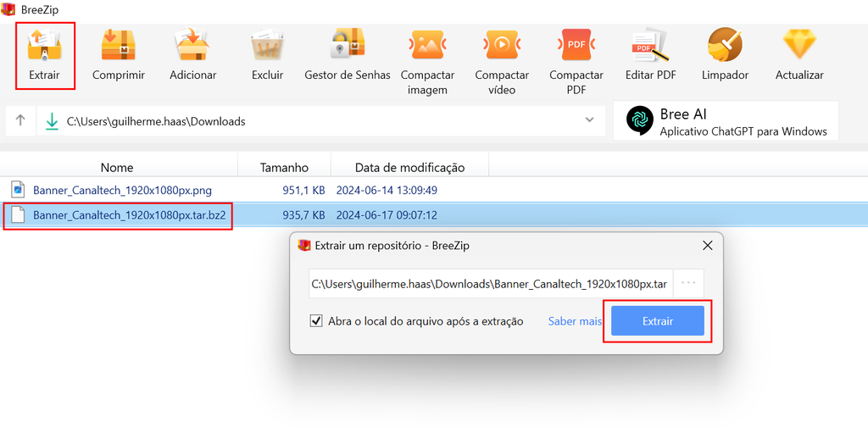Click the 2024-06-14 13:09:49 date cell
The height and width of the screenshot is (428, 868).
387,191
